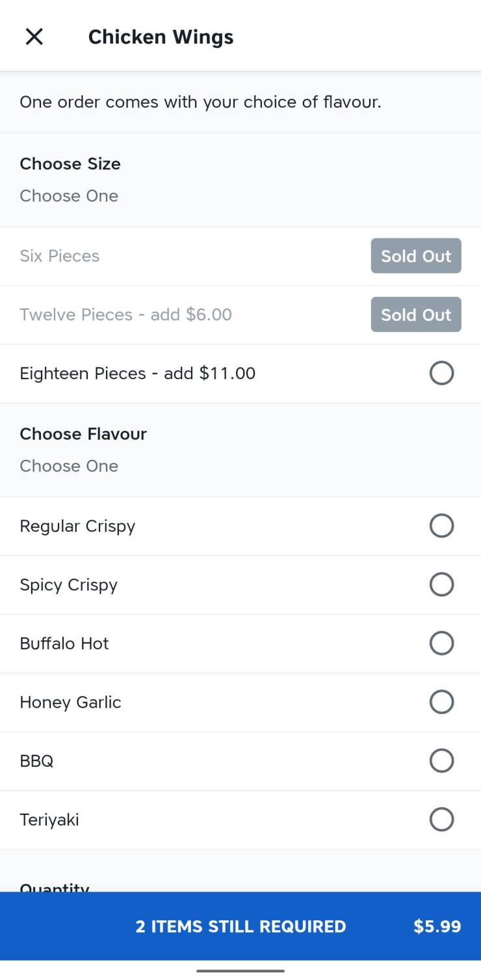Choose Regular Crispy flavour radio button
The image size is (481, 980).
click(441, 526)
